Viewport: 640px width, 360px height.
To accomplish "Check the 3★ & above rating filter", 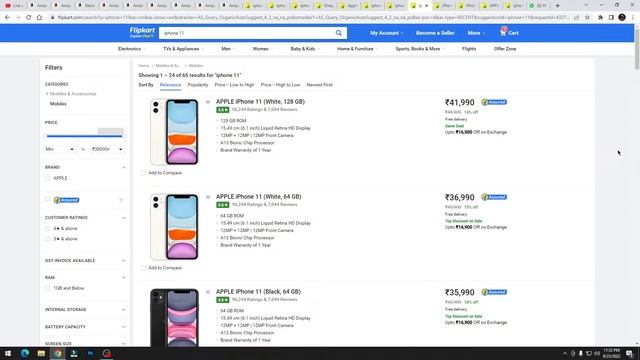I will [48, 239].
